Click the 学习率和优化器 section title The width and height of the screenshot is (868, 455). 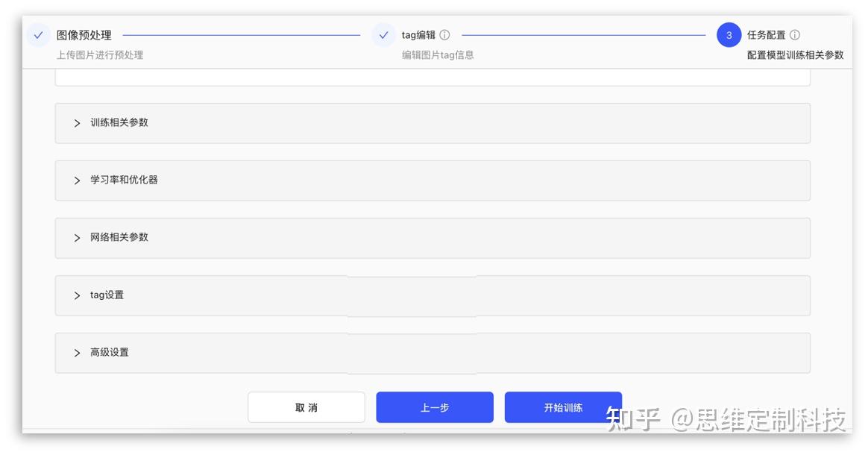pos(124,180)
